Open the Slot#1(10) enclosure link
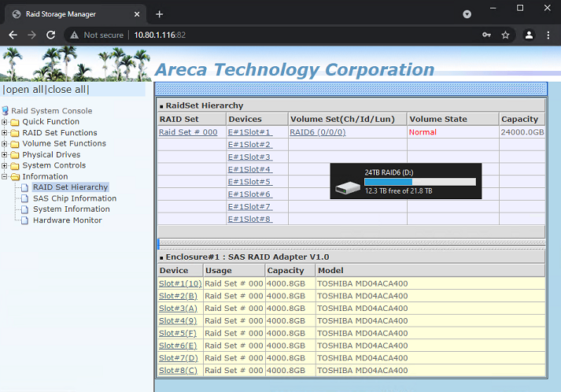 pyautogui.click(x=180, y=283)
